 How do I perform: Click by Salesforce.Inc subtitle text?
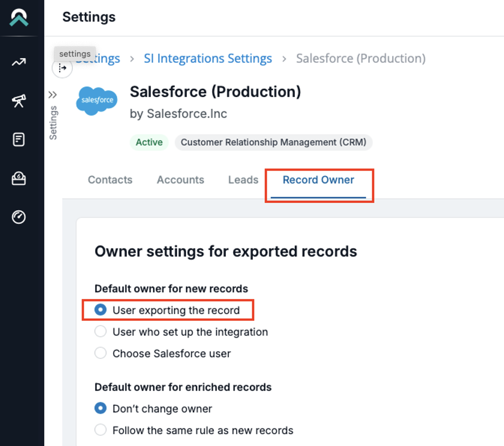click(x=178, y=114)
